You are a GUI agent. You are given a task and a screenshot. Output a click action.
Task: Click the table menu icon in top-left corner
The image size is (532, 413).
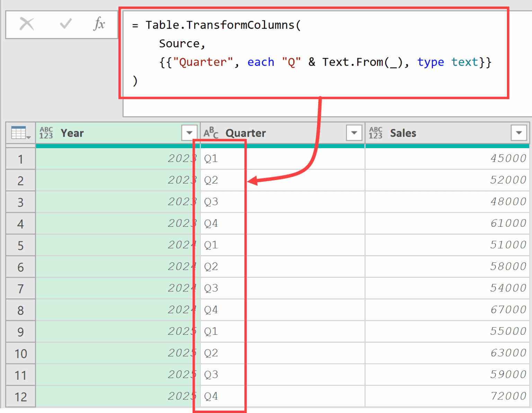(19, 133)
